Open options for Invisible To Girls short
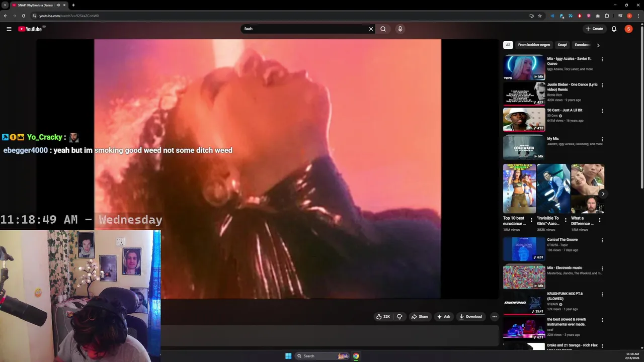 tap(566, 220)
